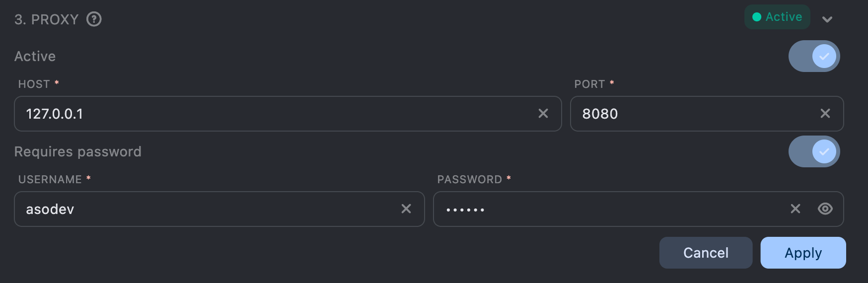
Task: Focus the Username field containing asodev
Action: coord(219,209)
